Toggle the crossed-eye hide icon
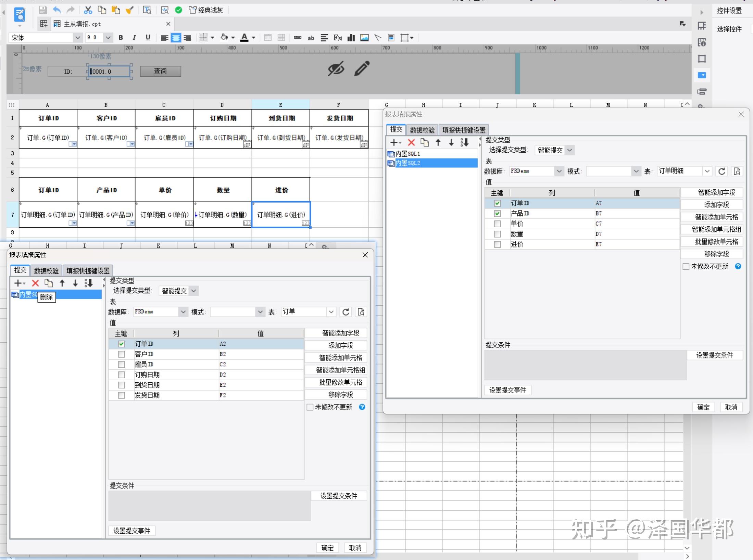The width and height of the screenshot is (753, 560). tap(336, 69)
